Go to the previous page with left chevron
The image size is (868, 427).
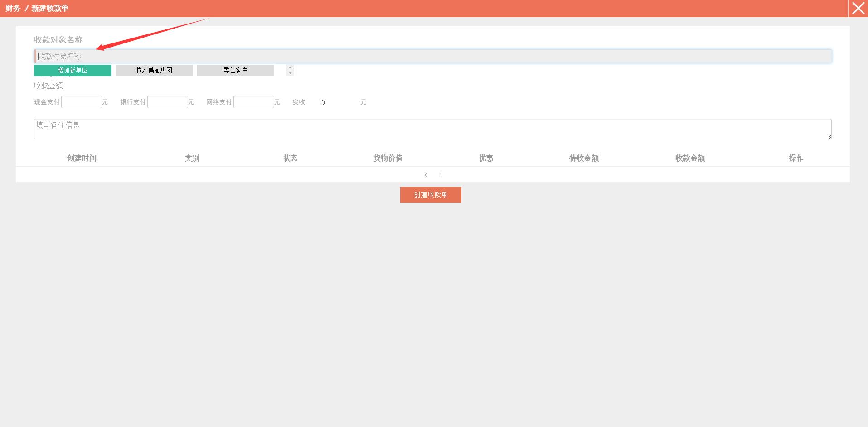coord(426,175)
